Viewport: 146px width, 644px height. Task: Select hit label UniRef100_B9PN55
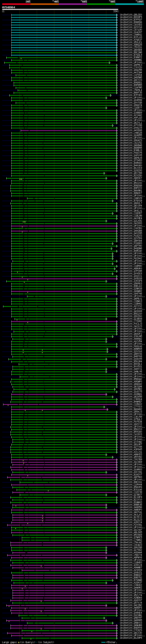click(x=131, y=85)
